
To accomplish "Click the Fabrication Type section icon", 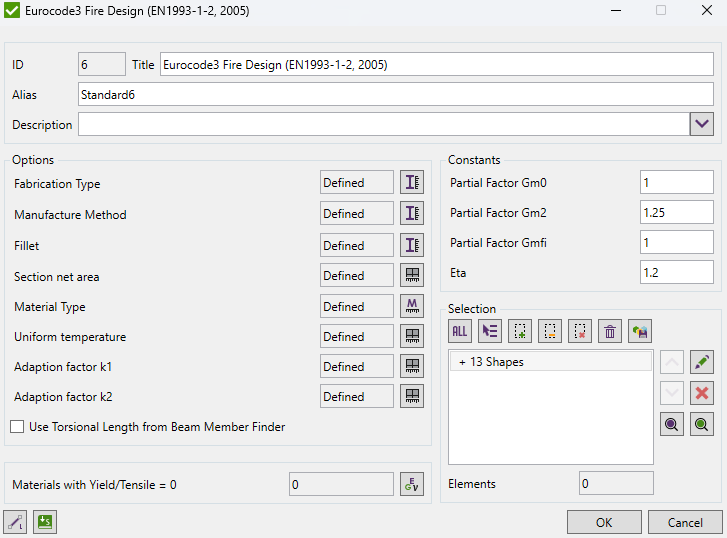I will (412, 184).
